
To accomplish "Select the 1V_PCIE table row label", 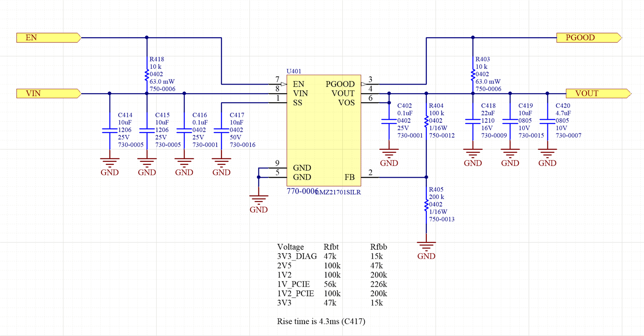I will [294, 284].
